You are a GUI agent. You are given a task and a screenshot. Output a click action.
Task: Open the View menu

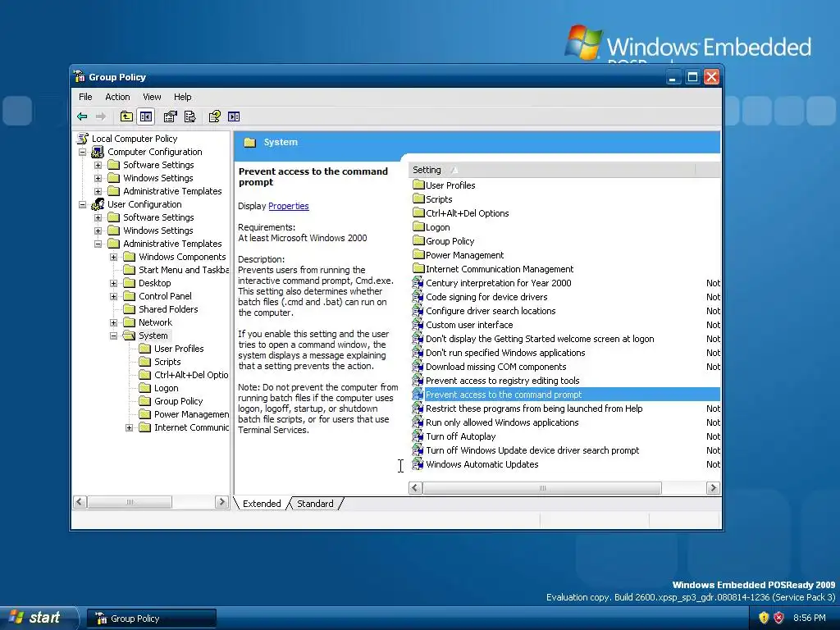152,97
